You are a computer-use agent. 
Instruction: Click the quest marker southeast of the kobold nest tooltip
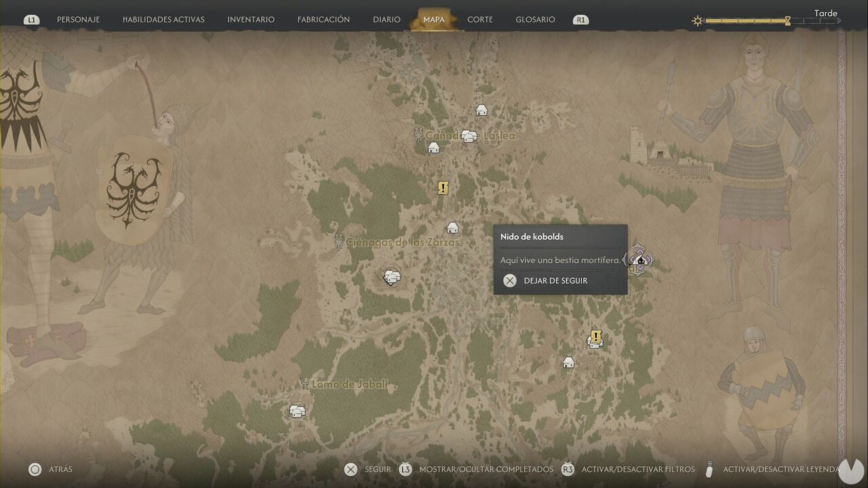(x=596, y=336)
